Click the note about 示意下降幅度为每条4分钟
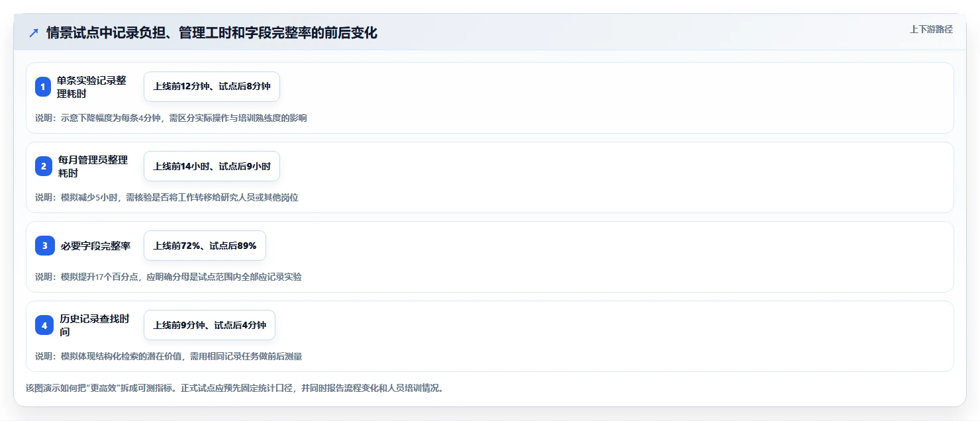The image size is (980, 421). pos(171,118)
